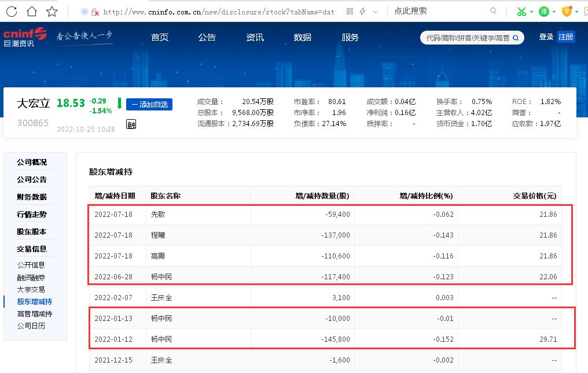Open the 数据 navigation menu
588x373 pixels.
pyautogui.click(x=302, y=37)
